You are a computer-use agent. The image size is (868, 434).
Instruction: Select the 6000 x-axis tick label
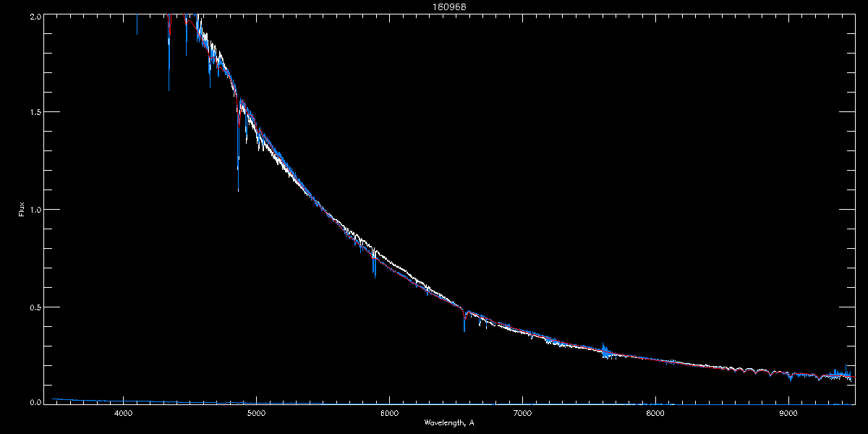pyautogui.click(x=389, y=413)
